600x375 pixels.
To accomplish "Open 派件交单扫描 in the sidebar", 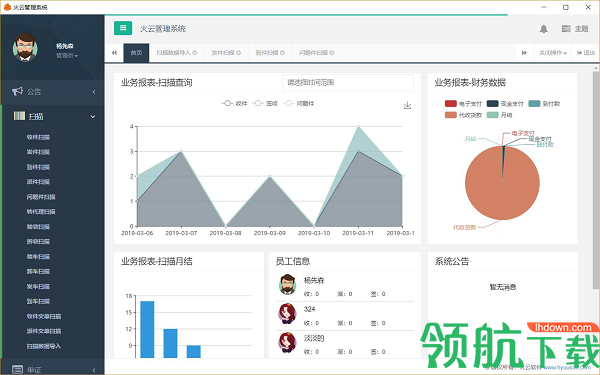I will click(44, 331).
